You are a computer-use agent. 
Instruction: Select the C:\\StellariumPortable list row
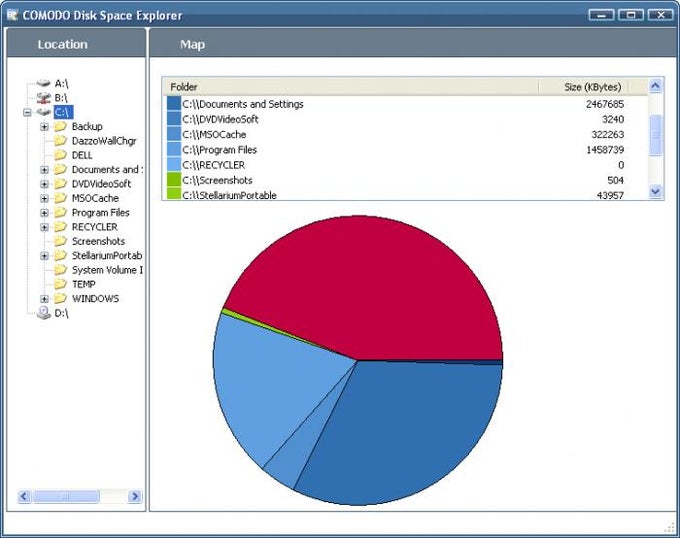(x=396, y=195)
